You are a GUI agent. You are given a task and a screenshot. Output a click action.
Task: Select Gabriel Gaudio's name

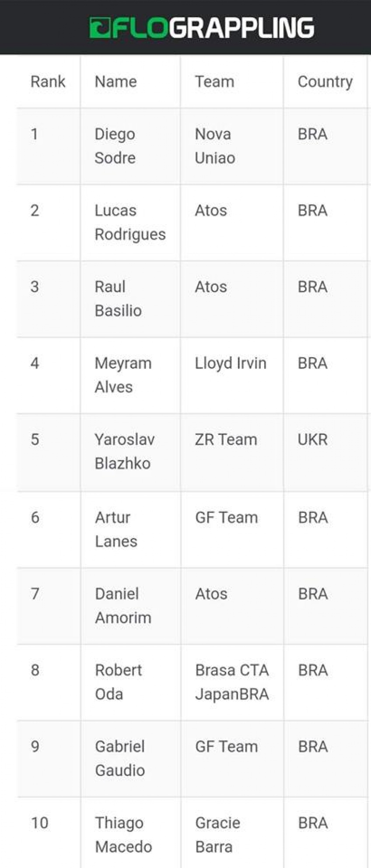pos(120,759)
